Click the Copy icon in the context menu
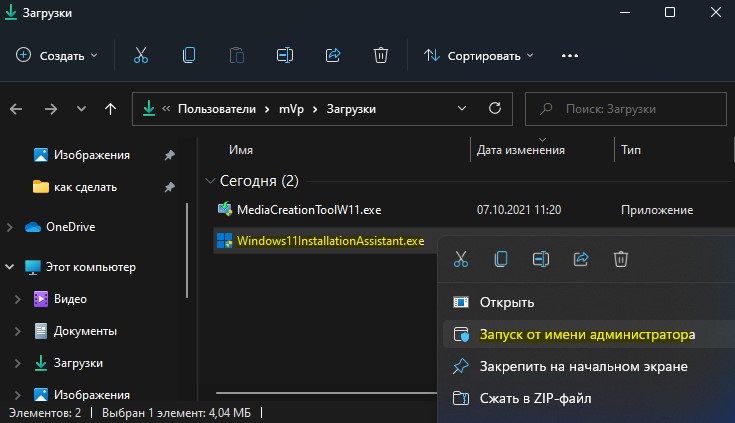735x423 pixels. pos(501,259)
